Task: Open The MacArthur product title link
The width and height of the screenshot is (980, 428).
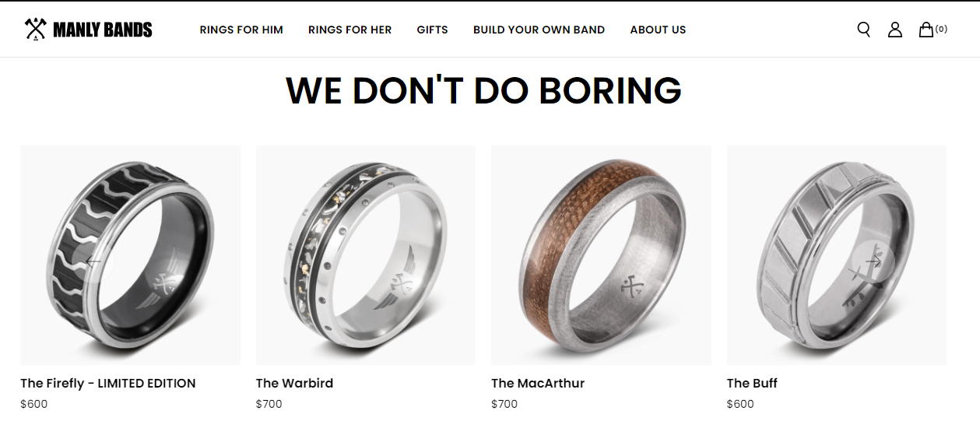Action: [x=538, y=383]
